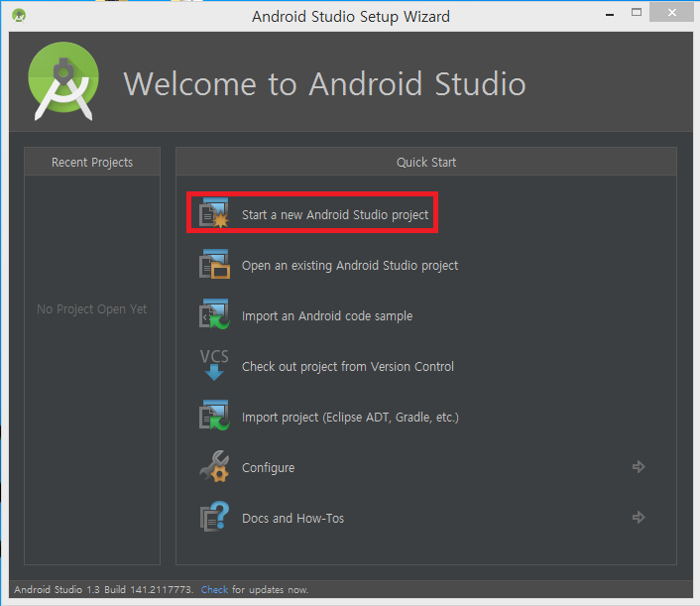Start a new Android Studio project
This screenshot has width=700, height=606.
pos(335,215)
